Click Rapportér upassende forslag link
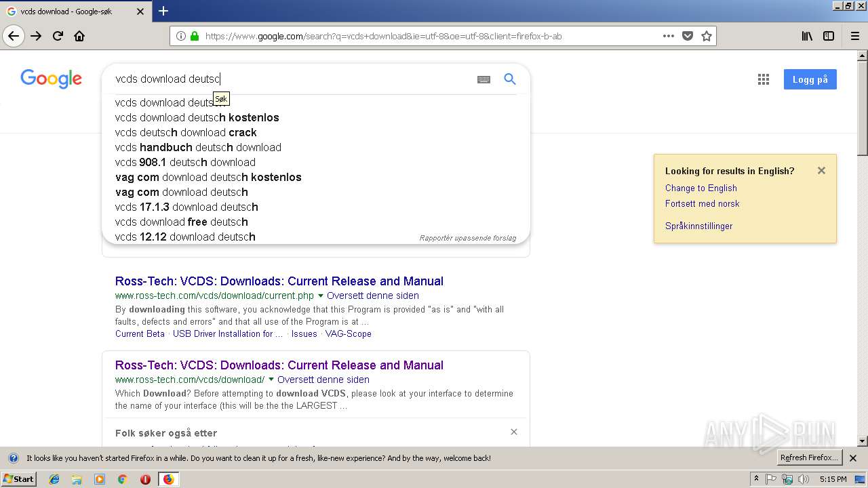 (x=468, y=238)
